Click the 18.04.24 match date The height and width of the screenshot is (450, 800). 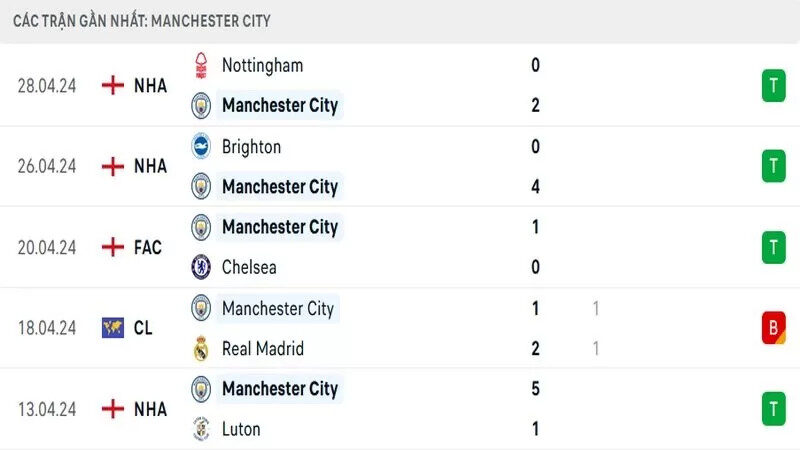(x=47, y=328)
